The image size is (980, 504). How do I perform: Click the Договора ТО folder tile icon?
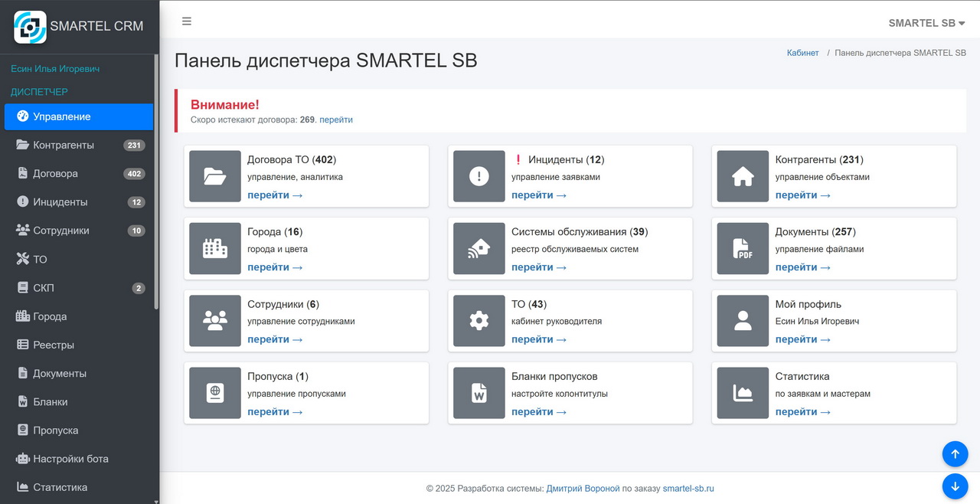pos(215,176)
